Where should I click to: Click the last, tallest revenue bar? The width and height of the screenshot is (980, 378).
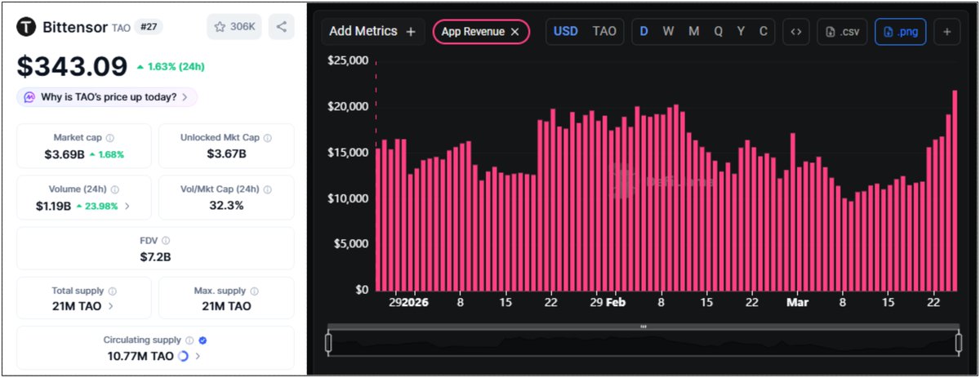(955, 190)
